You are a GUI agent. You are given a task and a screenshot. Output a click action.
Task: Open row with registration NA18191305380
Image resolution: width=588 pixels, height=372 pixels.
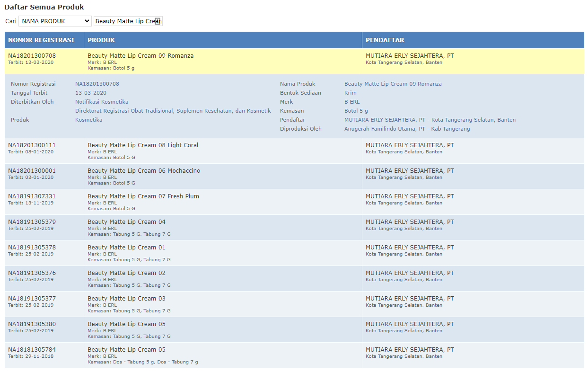pos(32,324)
